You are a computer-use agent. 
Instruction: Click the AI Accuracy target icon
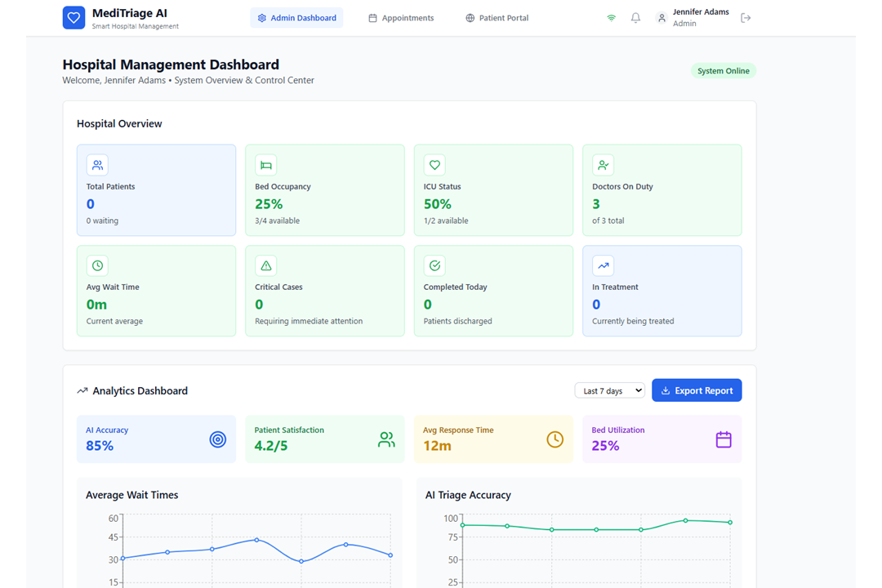[218, 439]
